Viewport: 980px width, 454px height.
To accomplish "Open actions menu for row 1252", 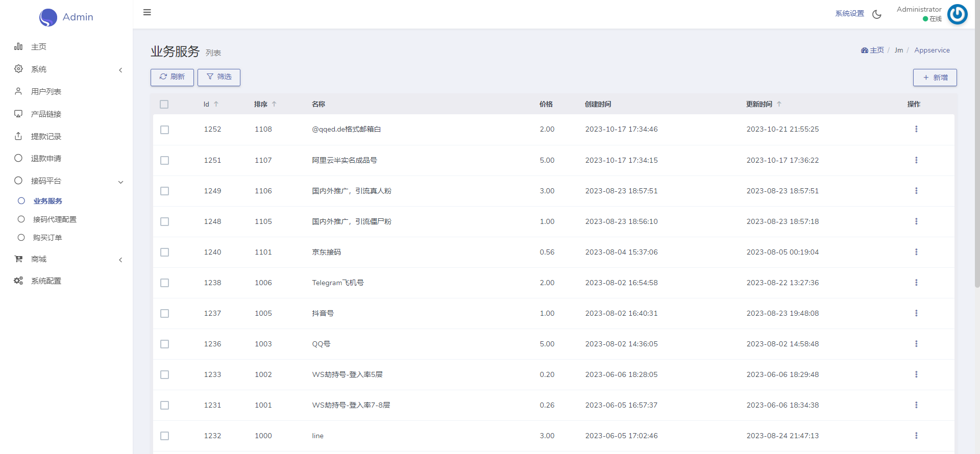I will tap(916, 129).
